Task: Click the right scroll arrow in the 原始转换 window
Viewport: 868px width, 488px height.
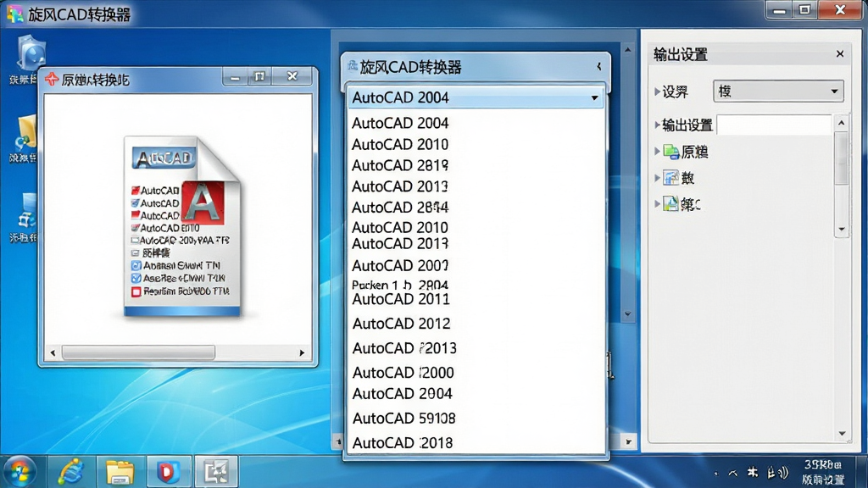Action: [302, 352]
